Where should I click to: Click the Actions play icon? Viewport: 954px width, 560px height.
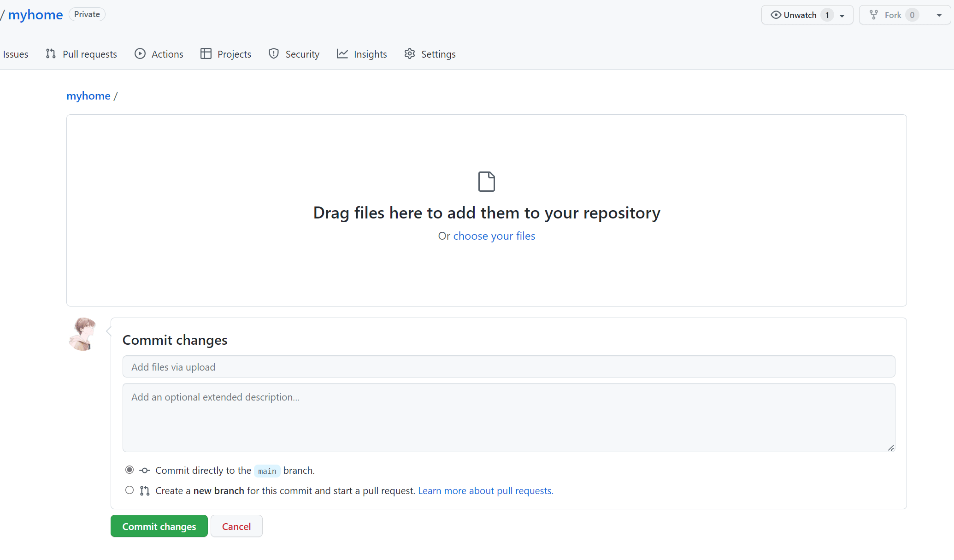pyautogui.click(x=140, y=54)
